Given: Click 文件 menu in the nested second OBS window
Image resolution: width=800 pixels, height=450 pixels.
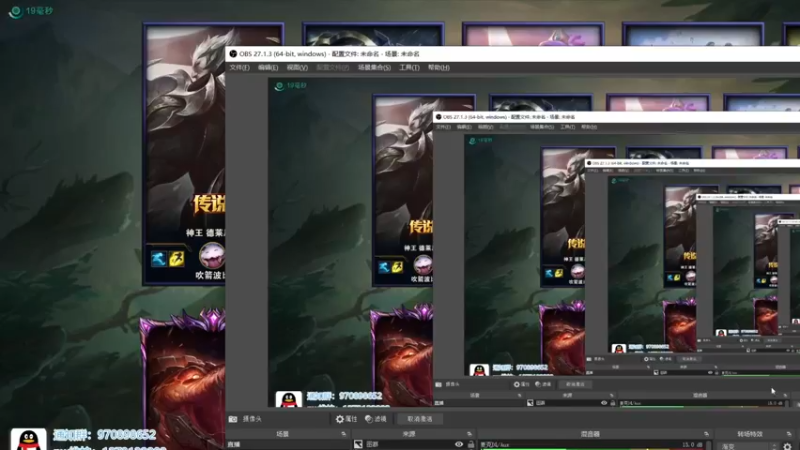Looking at the screenshot, I should (443, 127).
